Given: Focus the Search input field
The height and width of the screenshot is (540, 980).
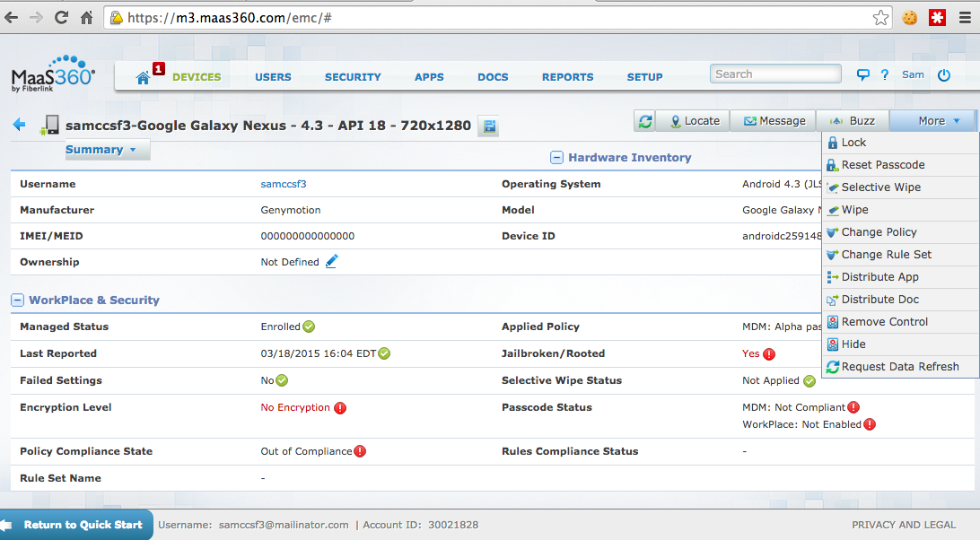Looking at the screenshot, I should (x=775, y=74).
